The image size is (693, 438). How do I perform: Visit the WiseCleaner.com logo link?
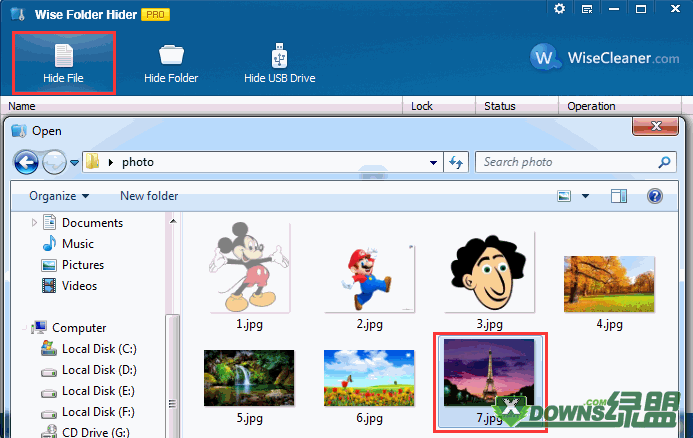pyautogui.click(x=605, y=57)
